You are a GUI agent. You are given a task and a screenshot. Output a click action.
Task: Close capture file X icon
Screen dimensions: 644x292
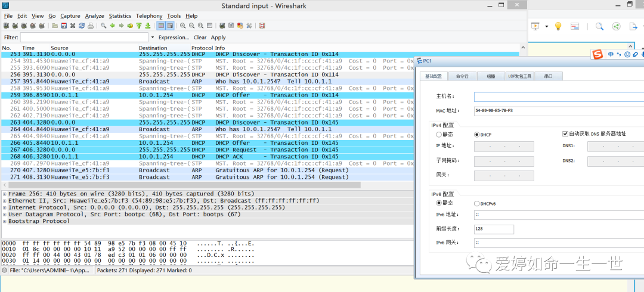(73, 26)
